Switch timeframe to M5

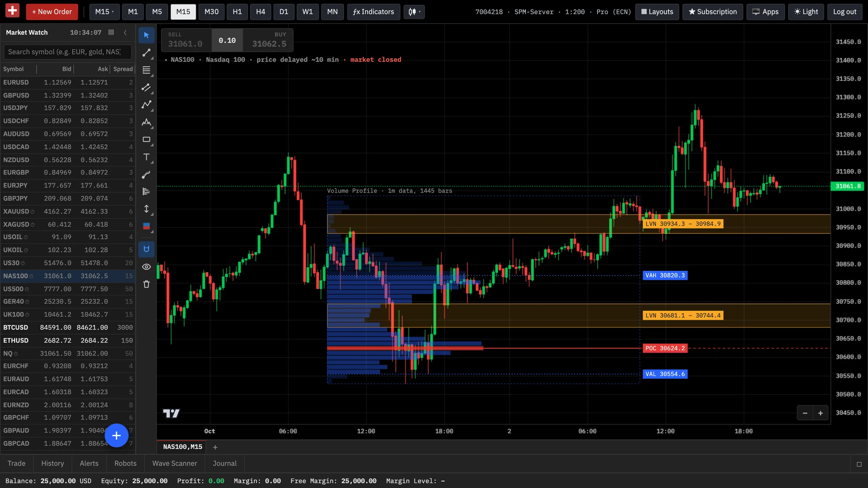(157, 12)
